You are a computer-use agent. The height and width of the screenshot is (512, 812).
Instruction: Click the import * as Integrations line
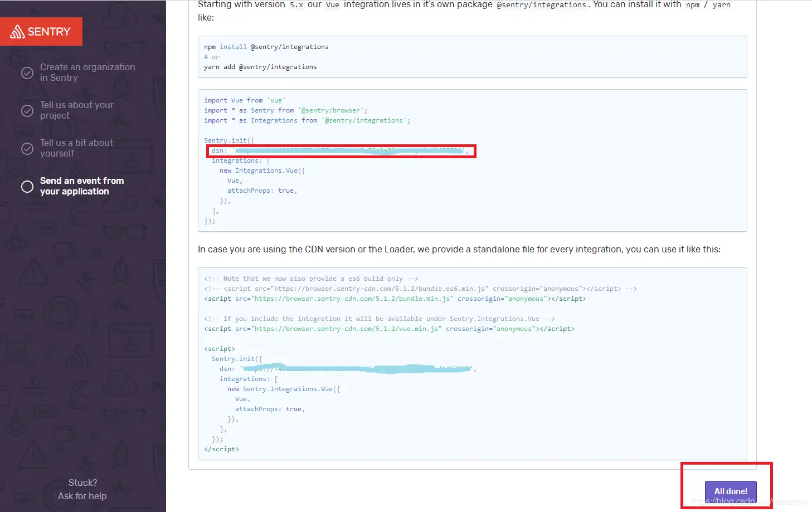[x=307, y=120]
